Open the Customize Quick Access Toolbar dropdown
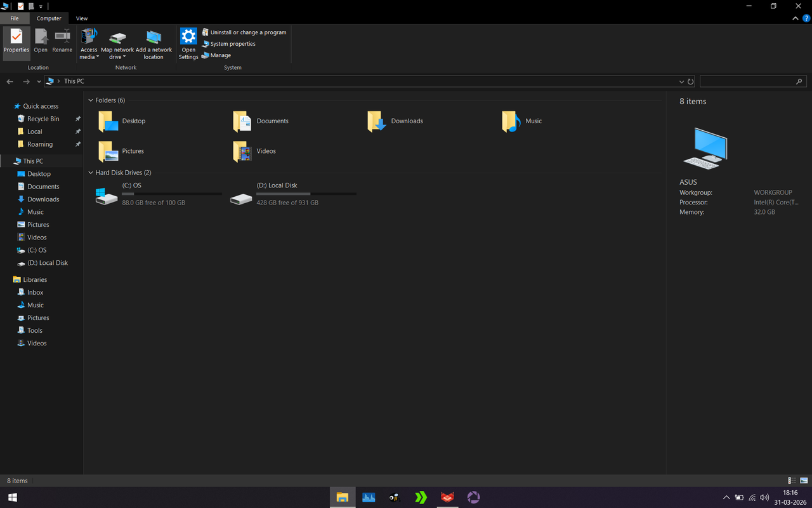Image resolution: width=812 pixels, height=508 pixels. (41, 6)
